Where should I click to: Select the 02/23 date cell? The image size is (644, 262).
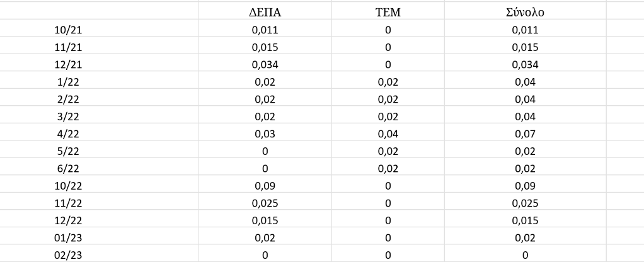(x=68, y=255)
